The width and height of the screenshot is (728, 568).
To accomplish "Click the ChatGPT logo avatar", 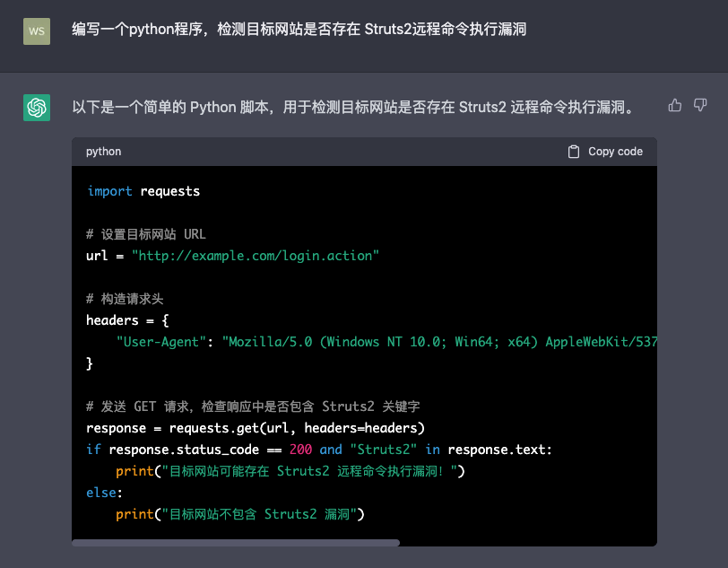I will pos(37,108).
